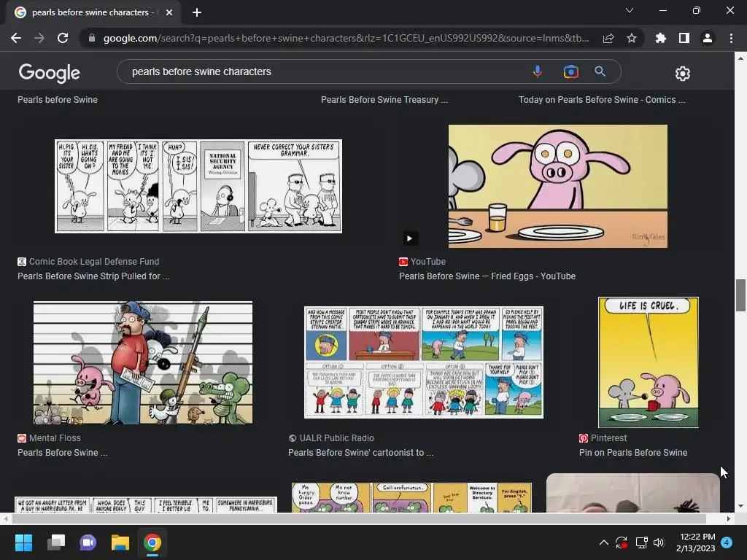
Task: Open Google quick settings gear
Action: point(683,74)
